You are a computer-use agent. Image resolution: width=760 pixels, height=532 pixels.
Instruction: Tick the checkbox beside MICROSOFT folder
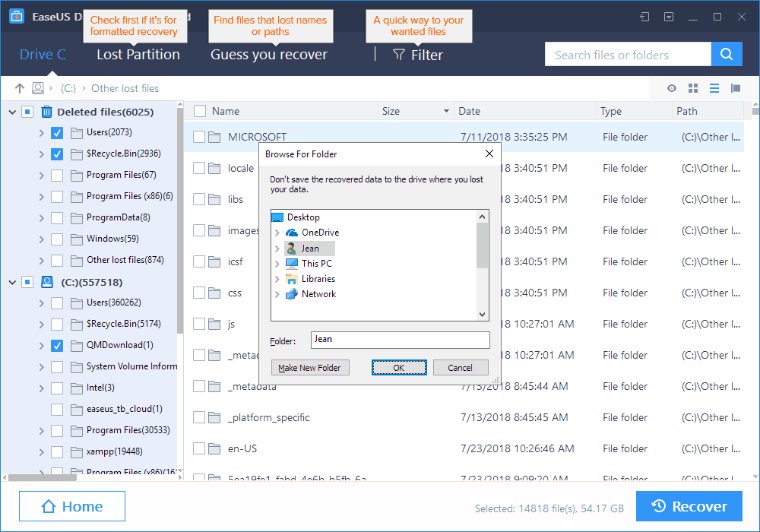[199, 137]
